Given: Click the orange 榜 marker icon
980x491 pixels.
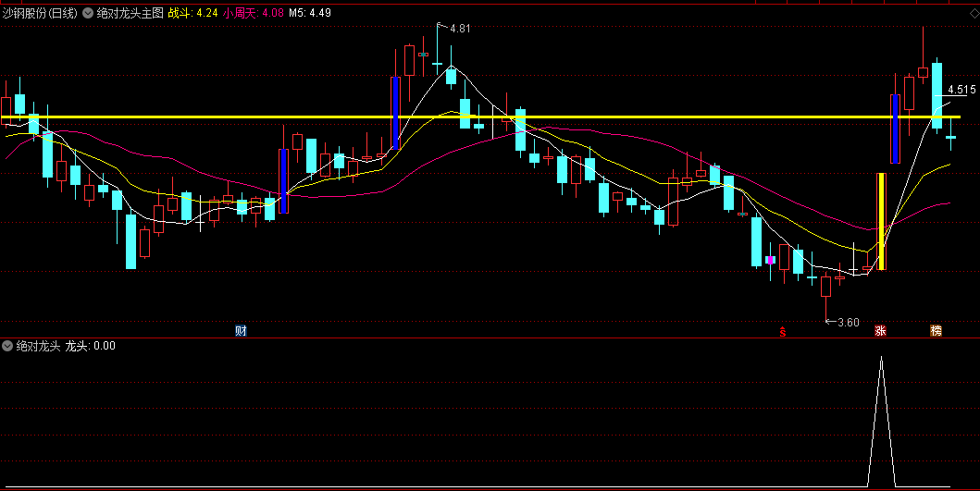Looking at the screenshot, I should [936, 330].
